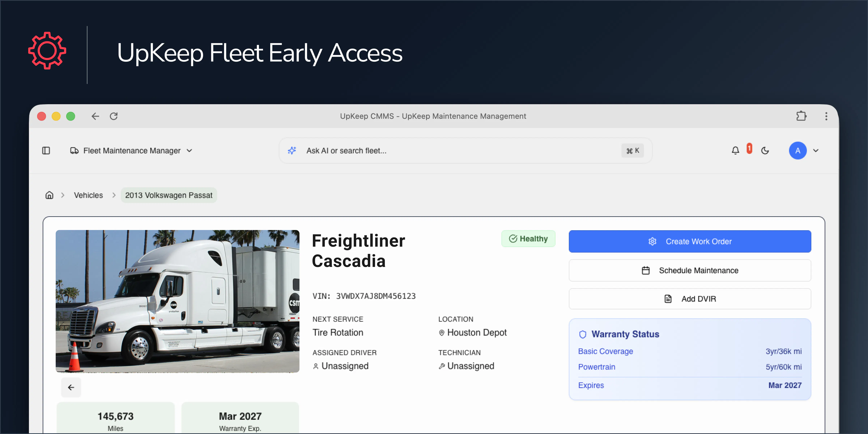This screenshot has height=434, width=868.
Task: Open browser three-dot menu
Action: (826, 116)
